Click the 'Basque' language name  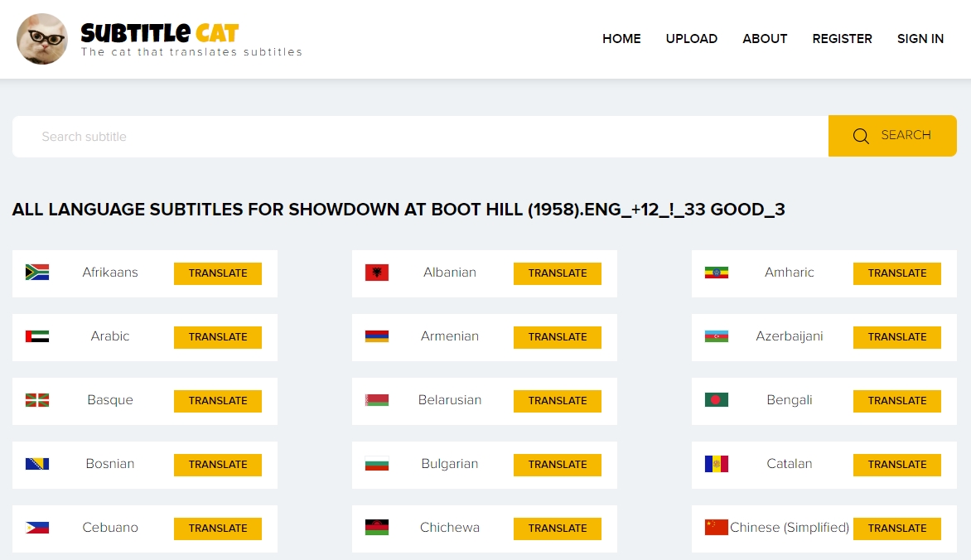[x=110, y=400]
